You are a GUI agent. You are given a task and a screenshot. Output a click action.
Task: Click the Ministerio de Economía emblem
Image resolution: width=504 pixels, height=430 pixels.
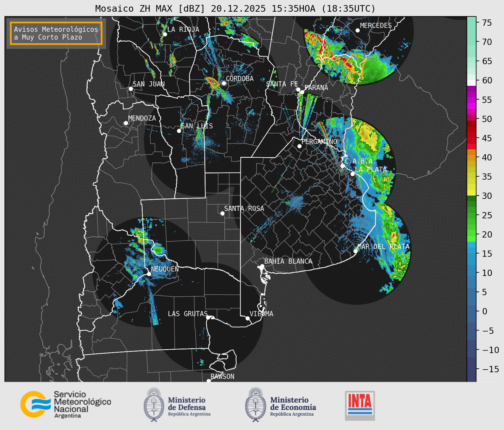(255, 405)
